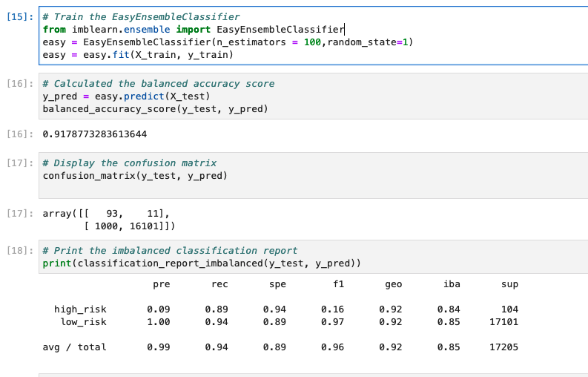
Task: Select the comment '# Display the confusion matrix'
Action: coord(130,163)
